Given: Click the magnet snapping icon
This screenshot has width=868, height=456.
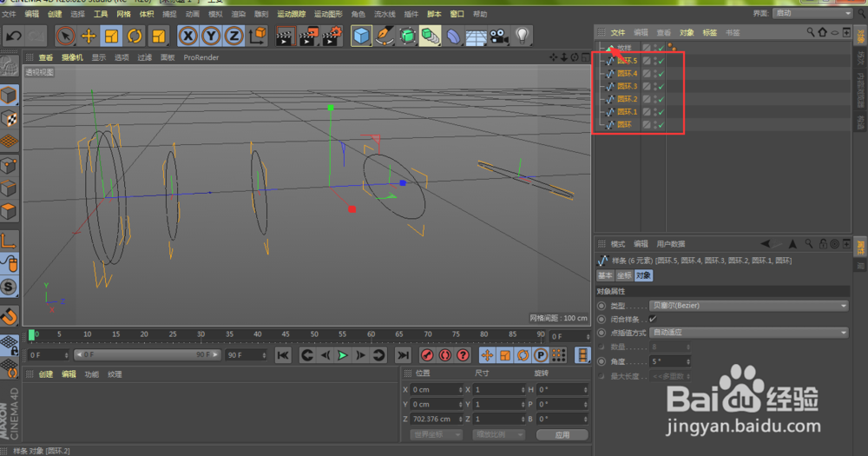Looking at the screenshot, I should pyautogui.click(x=9, y=316).
